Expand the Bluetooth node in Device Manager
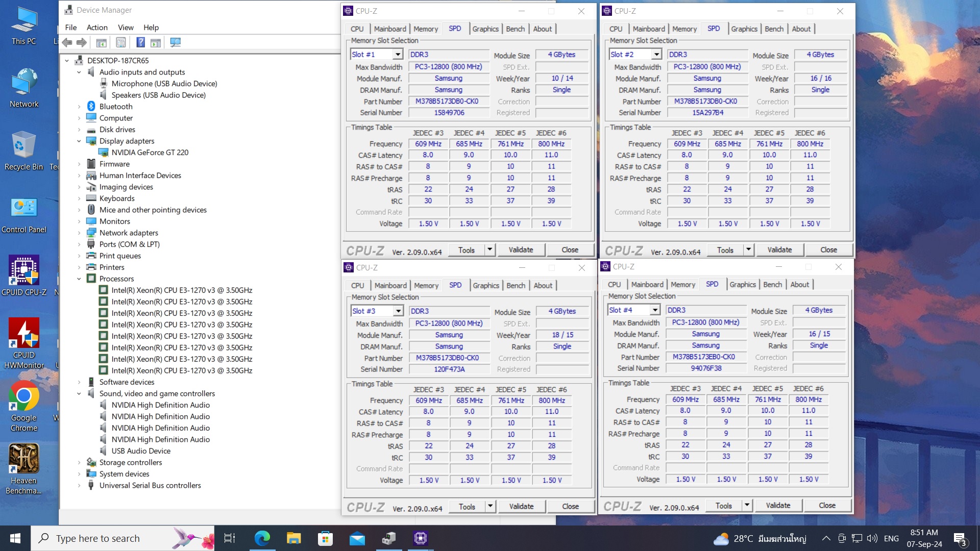Image resolution: width=980 pixels, height=551 pixels. (x=80, y=106)
